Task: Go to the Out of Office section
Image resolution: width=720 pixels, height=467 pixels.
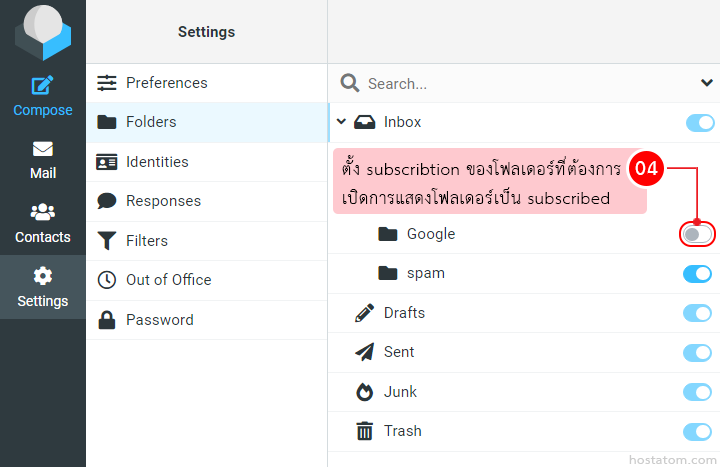Action: point(168,280)
